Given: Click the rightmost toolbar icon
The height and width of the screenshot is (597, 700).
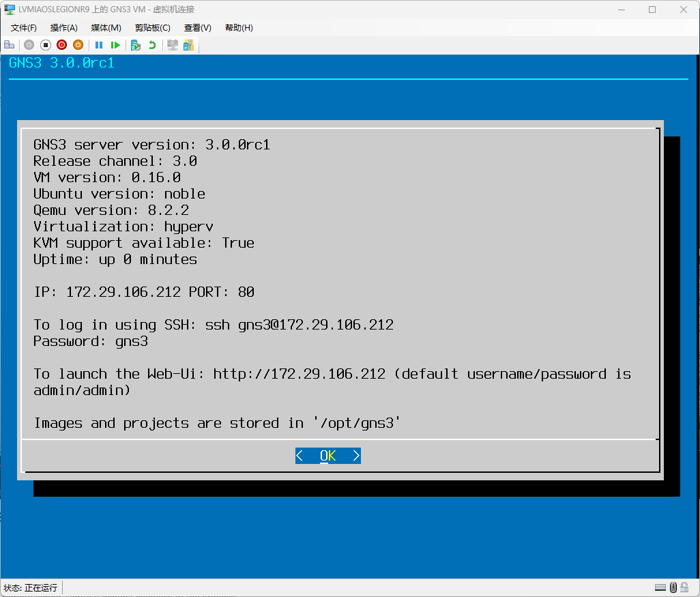Looking at the screenshot, I should coord(188,45).
